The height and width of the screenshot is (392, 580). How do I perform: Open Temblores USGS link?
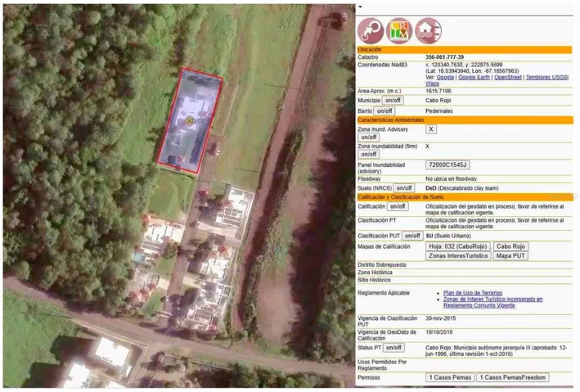pyautogui.click(x=546, y=78)
